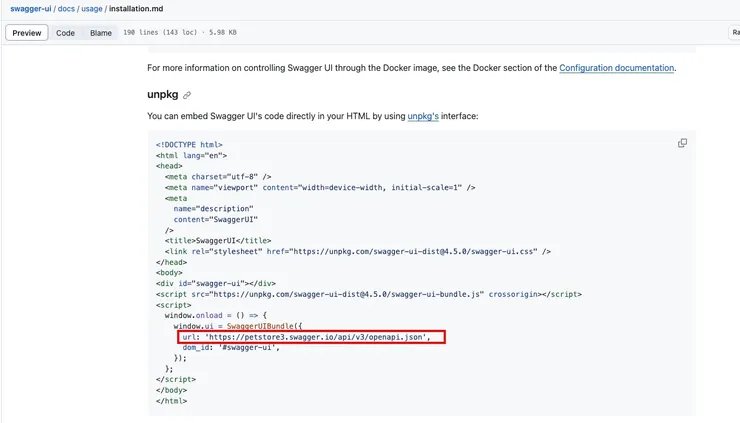
Task: Click the name="description" code line
Action: click(x=213, y=209)
